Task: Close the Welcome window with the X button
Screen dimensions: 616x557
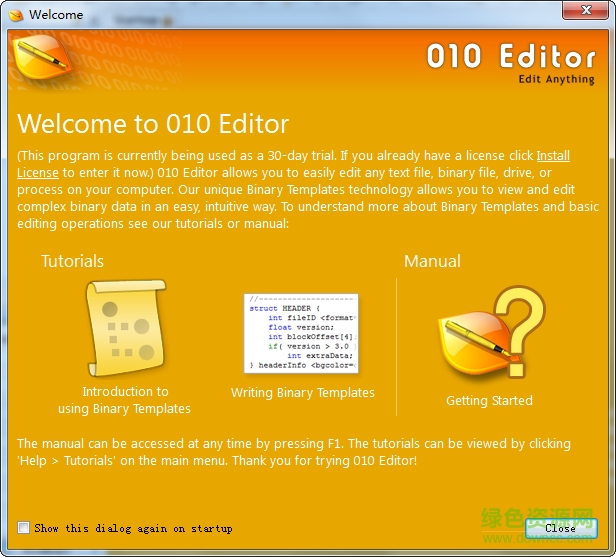Action: point(585,10)
